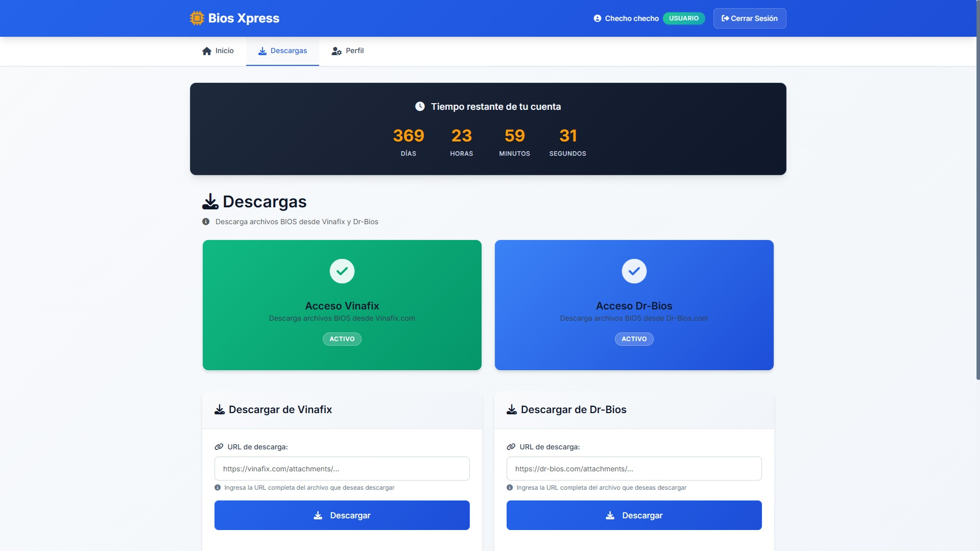This screenshot has height=551, width=980.
Task: Click the link icon next to Vinafix URL label
Action: [219, 447]
